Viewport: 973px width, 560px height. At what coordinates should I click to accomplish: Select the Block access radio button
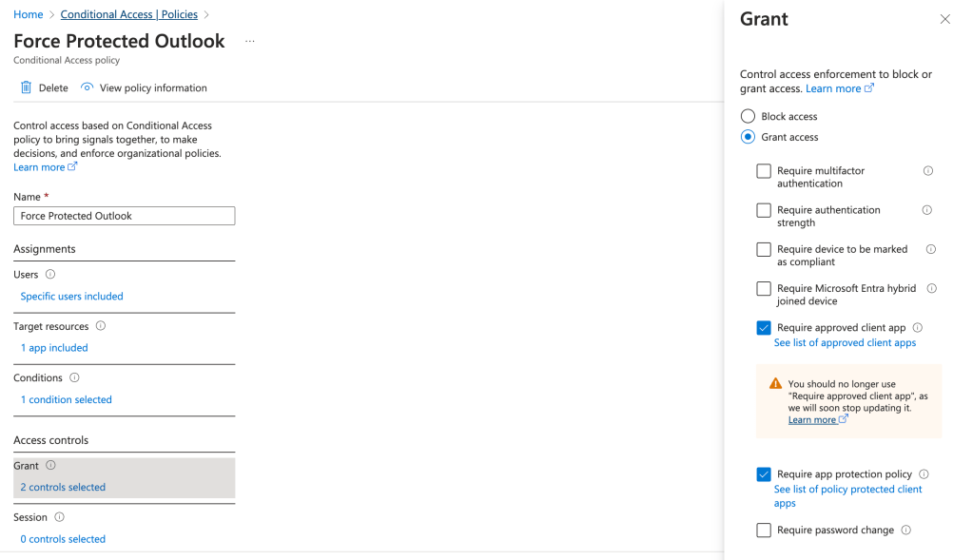(749, 116)
